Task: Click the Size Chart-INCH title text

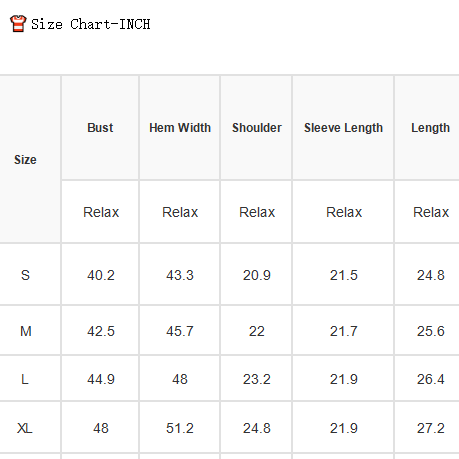Action: tap(90, 24)
